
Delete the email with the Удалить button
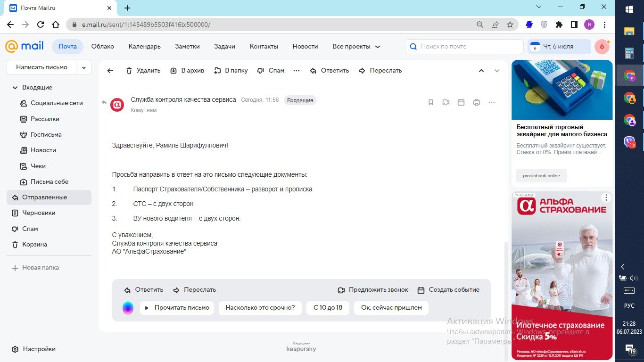click(x=143, y=71)
